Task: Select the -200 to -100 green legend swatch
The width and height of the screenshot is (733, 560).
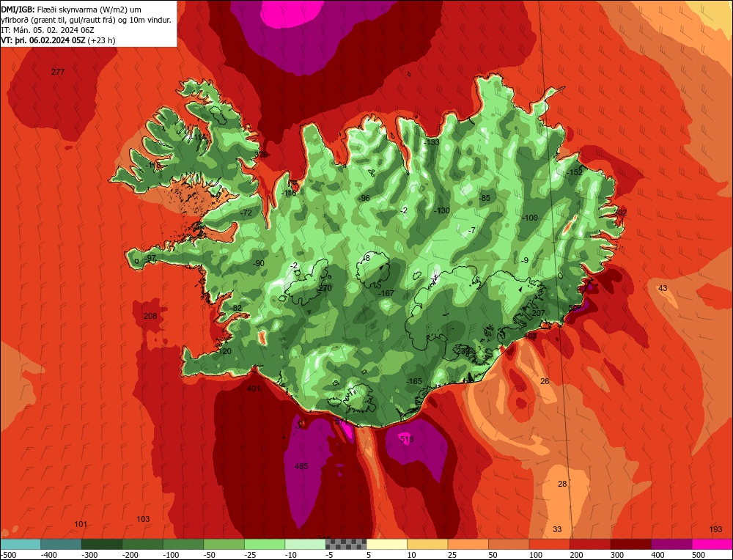Action: (143, 544)
